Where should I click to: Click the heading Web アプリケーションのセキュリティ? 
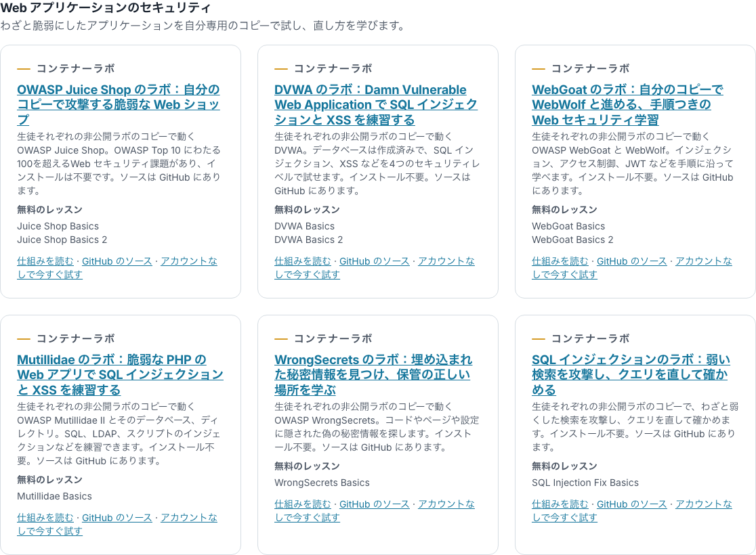[106, 7]
